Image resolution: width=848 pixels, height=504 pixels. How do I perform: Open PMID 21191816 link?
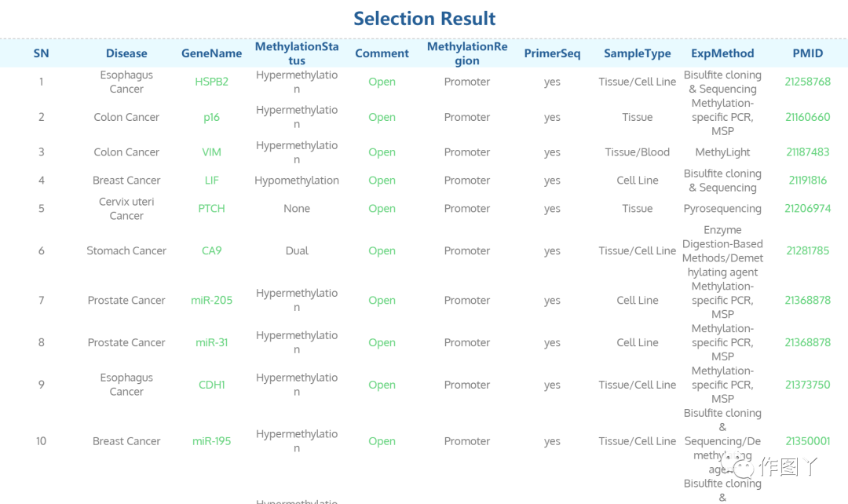tap(807, 180)
